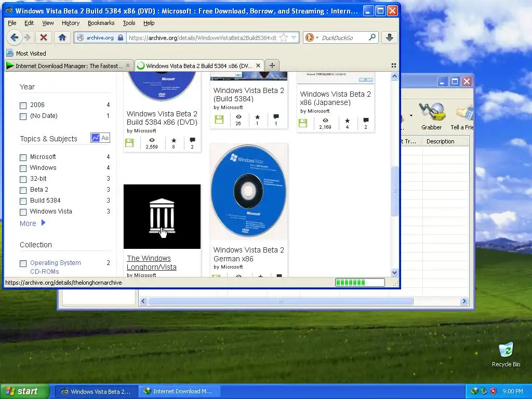Open the Edit menu
532x399 pixels.
click(x=29, y=23)
